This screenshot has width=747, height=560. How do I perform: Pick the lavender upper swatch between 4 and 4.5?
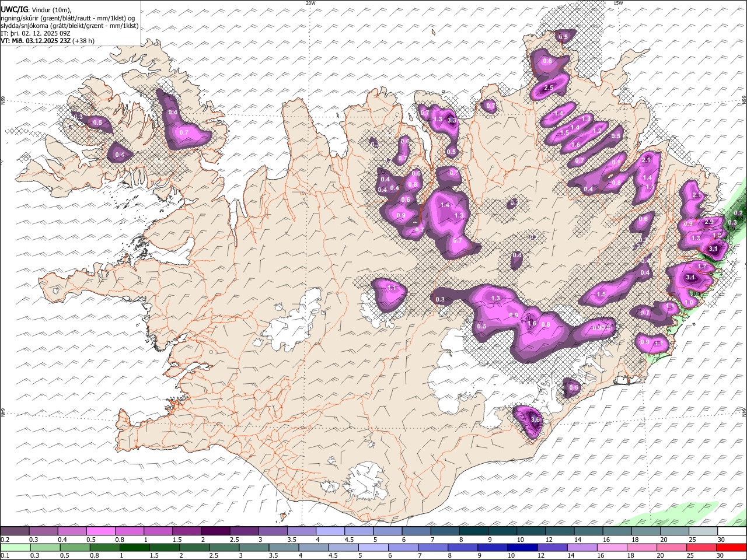(330, 531)
